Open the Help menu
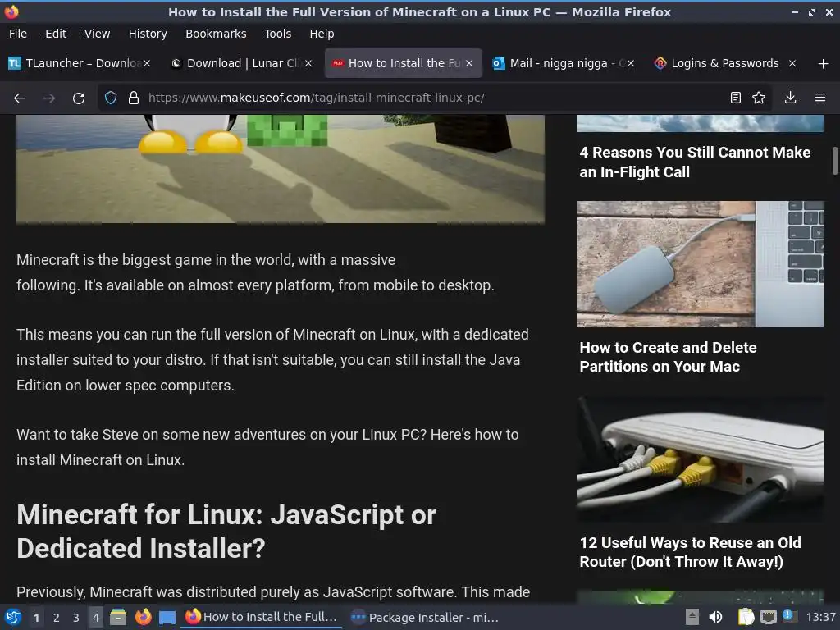Screen dimensions: 840x630 click(322, 34)
